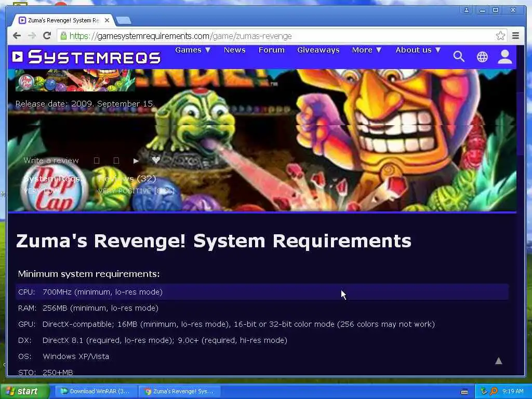Open the language globe icon
The height and width of the screenshot is (399, 532).
point(482,57)
